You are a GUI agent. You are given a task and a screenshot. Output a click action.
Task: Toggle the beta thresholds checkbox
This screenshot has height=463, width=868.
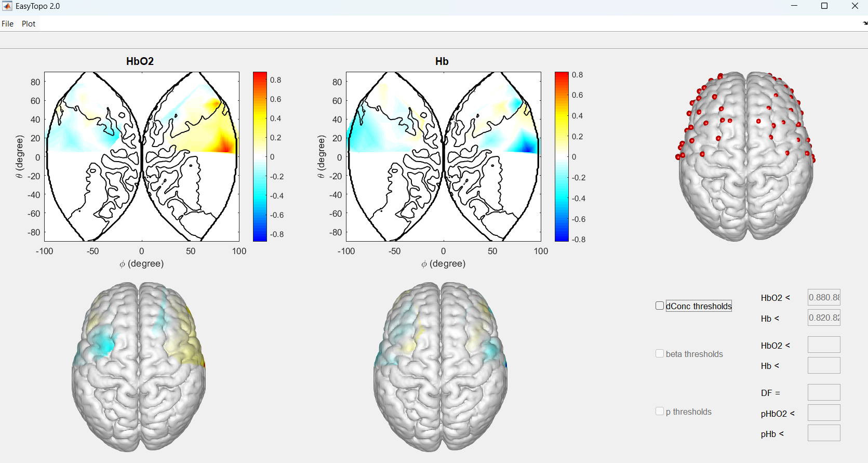tap(660, 354)
